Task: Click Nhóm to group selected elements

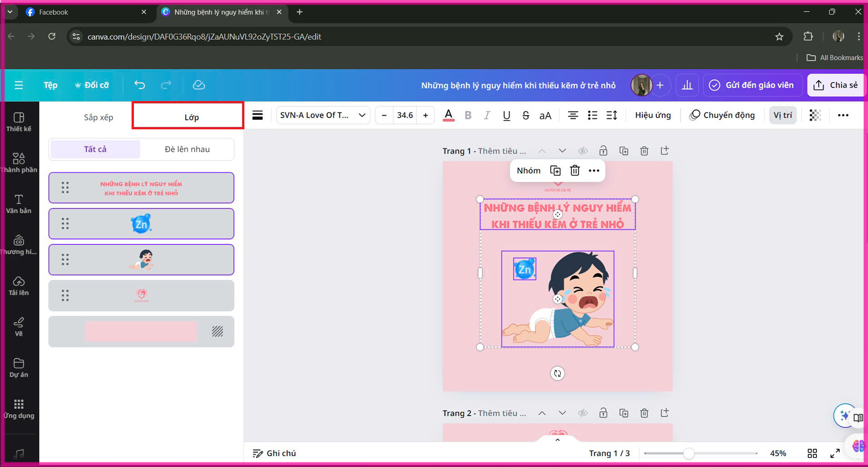Action: (x=528, y=171)
